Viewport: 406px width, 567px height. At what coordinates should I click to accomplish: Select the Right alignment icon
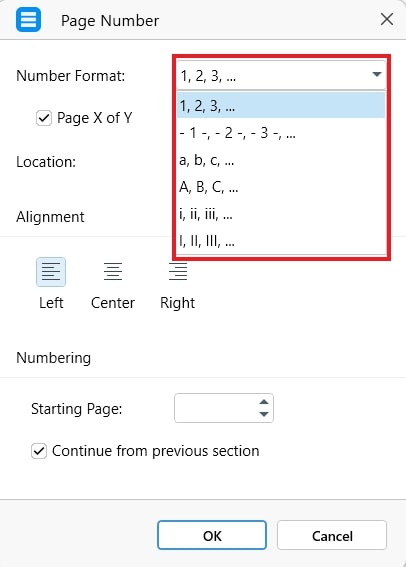178,272
